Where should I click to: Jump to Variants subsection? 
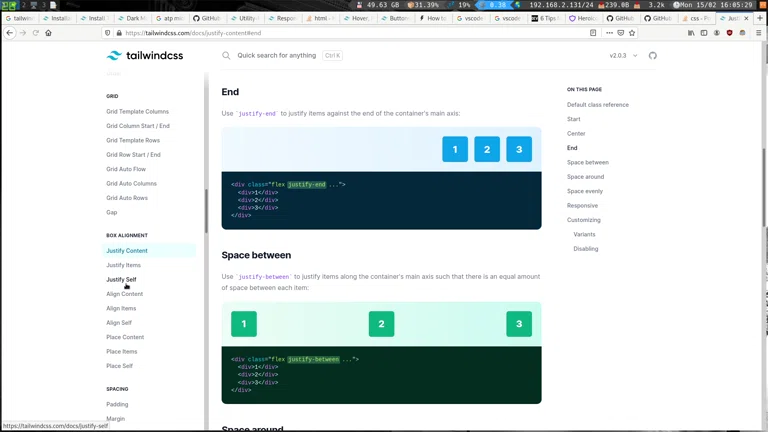point(584,235)
